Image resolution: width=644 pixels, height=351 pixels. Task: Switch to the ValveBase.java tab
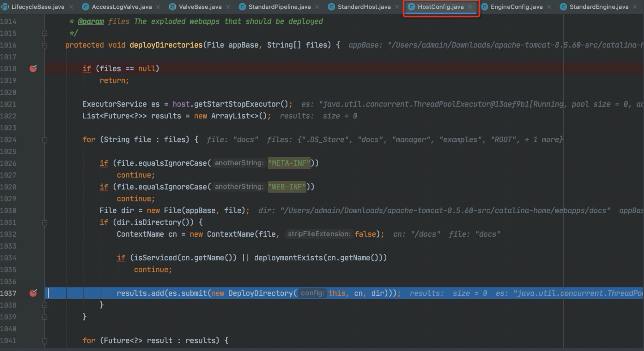tap(200, 7)
